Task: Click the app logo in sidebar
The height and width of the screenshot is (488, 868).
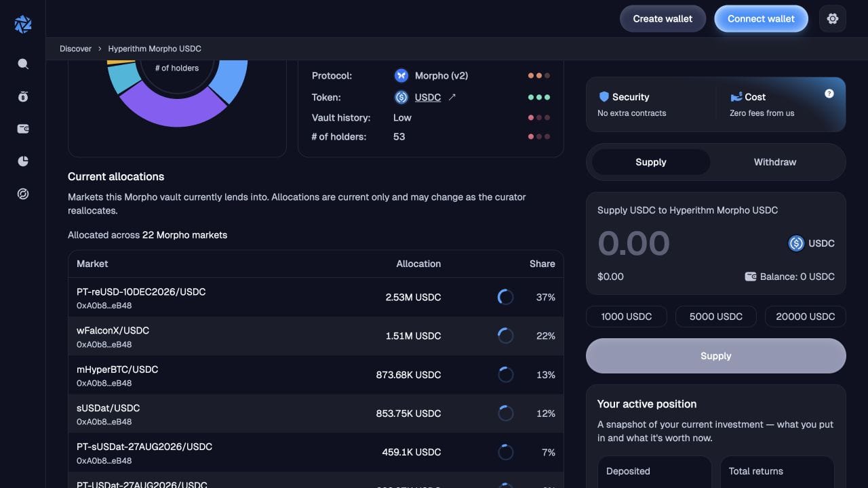Action: click(x=23, y=24)
